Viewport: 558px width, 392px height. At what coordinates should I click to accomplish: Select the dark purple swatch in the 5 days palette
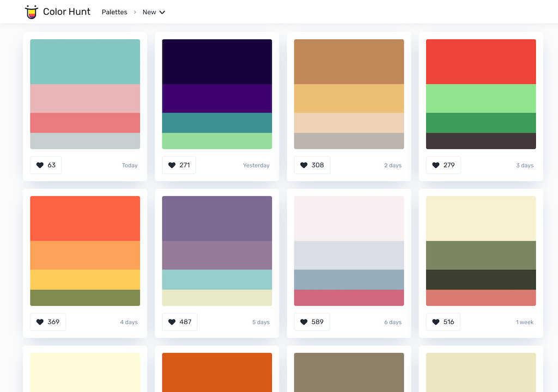(x=217, y=219)
